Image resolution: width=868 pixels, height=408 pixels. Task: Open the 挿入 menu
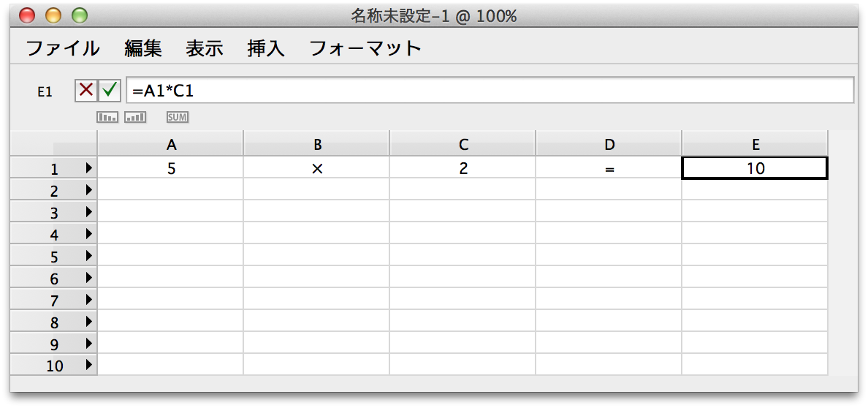tap(266, 49)
